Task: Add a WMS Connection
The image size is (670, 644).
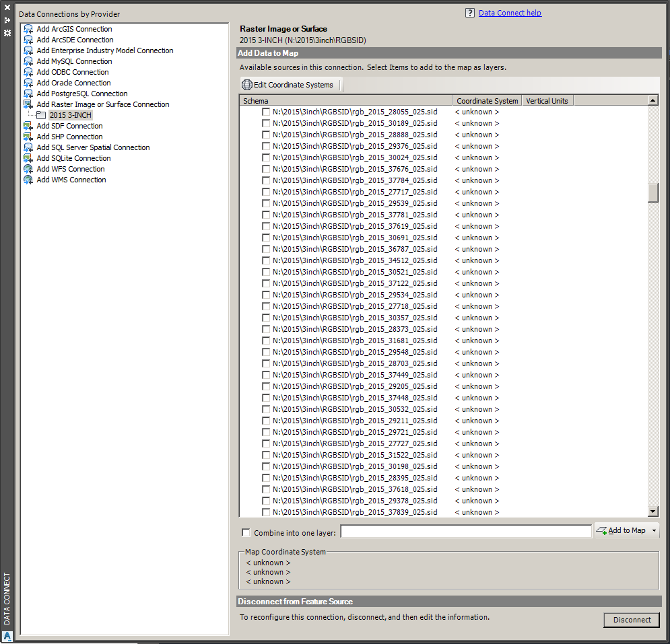Action: tap(71, 179)
